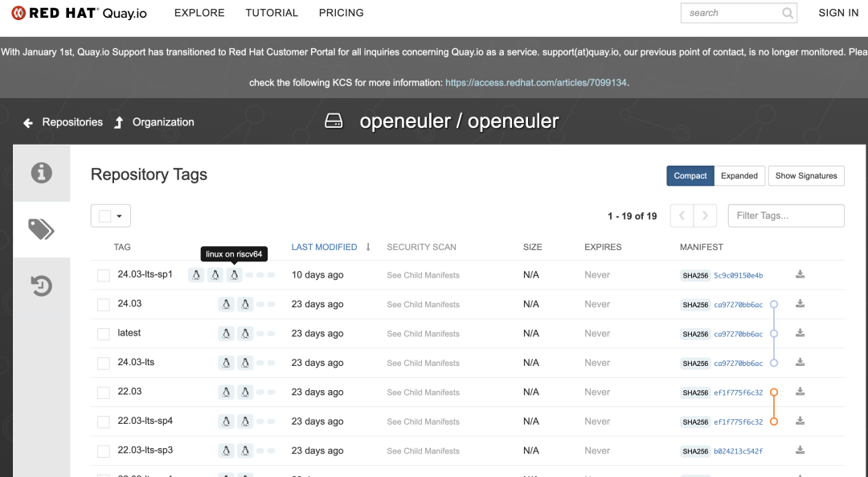Click the riscv64 penguin icon on 24.03-lts-sp1
This screenshot has width=868, height=477.
[234, 275]
